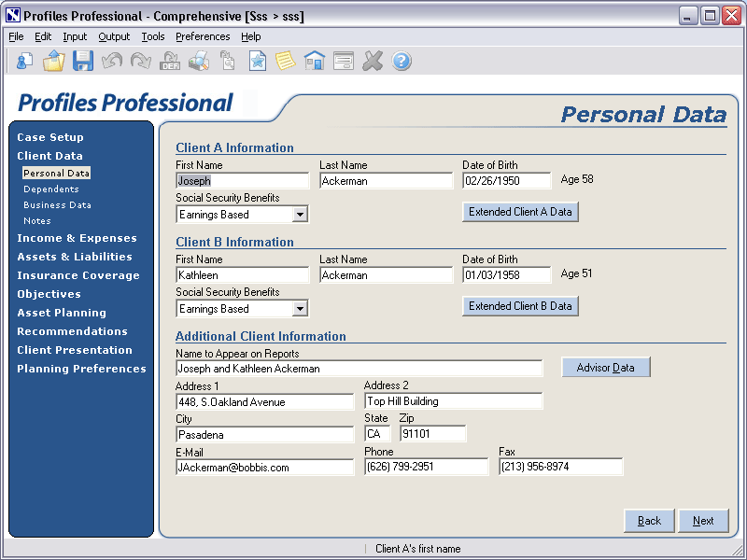Open Business Data in the sidebar
The width and height of the screenshot is (747, 560).
click(57, 205)
